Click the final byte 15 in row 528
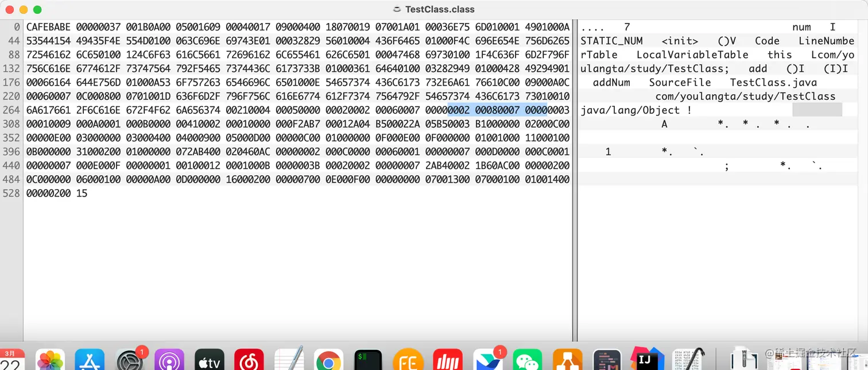868x370 pixels. tap(82, 192)
